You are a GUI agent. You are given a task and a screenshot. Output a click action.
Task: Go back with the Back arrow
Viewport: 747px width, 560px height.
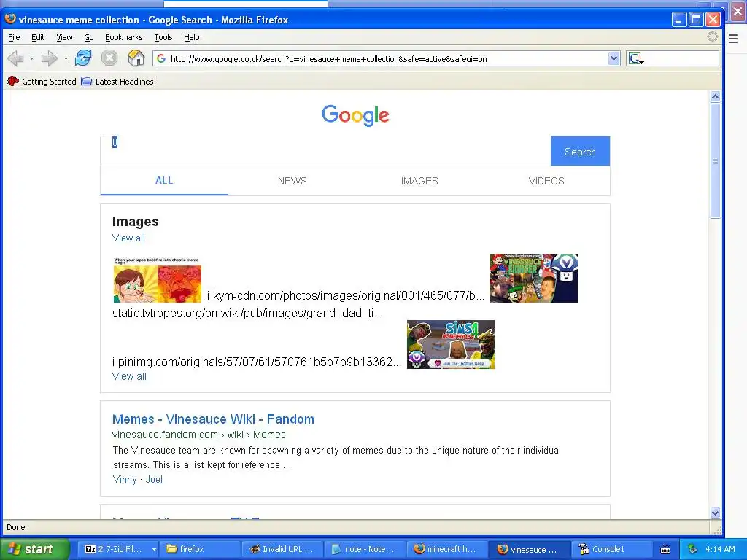16,58
